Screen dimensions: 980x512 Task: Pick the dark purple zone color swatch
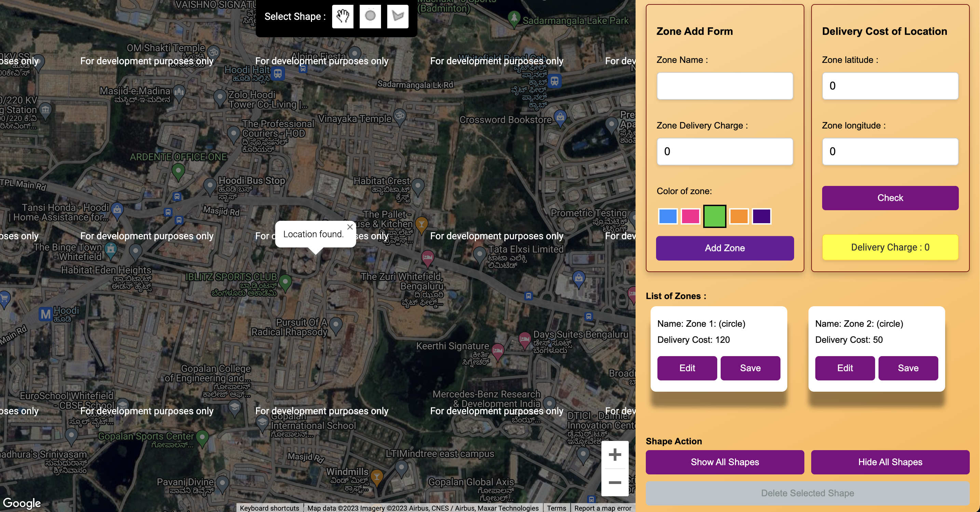762,216
